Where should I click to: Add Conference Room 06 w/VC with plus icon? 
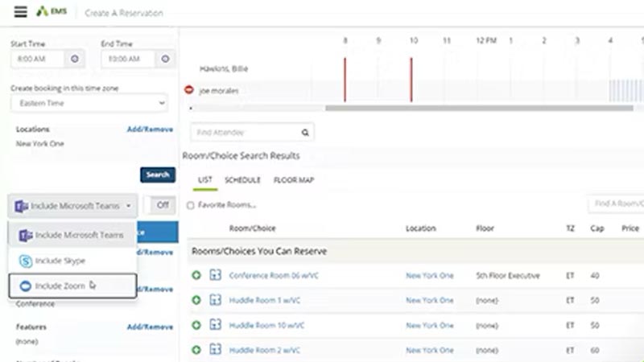[196, 275]
